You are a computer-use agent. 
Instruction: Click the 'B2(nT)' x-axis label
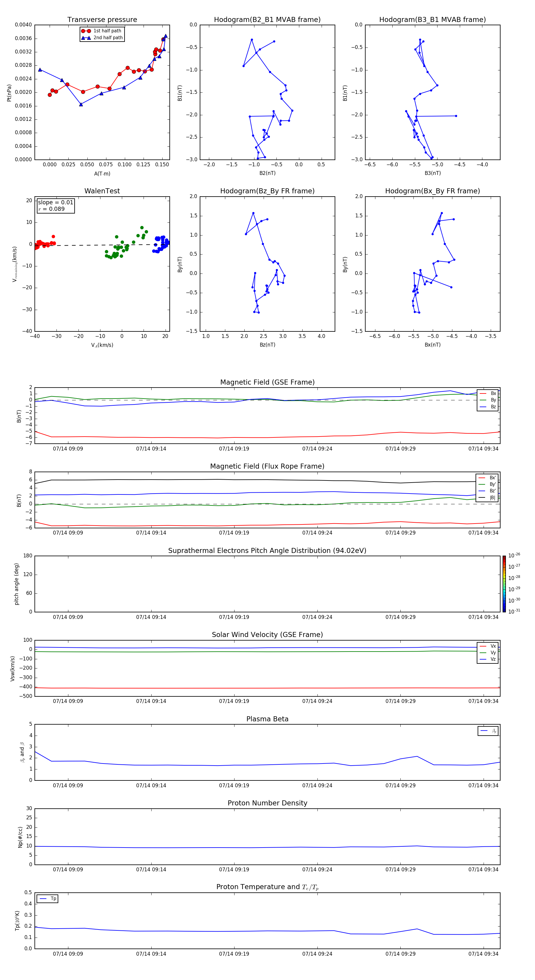(267, 173)
